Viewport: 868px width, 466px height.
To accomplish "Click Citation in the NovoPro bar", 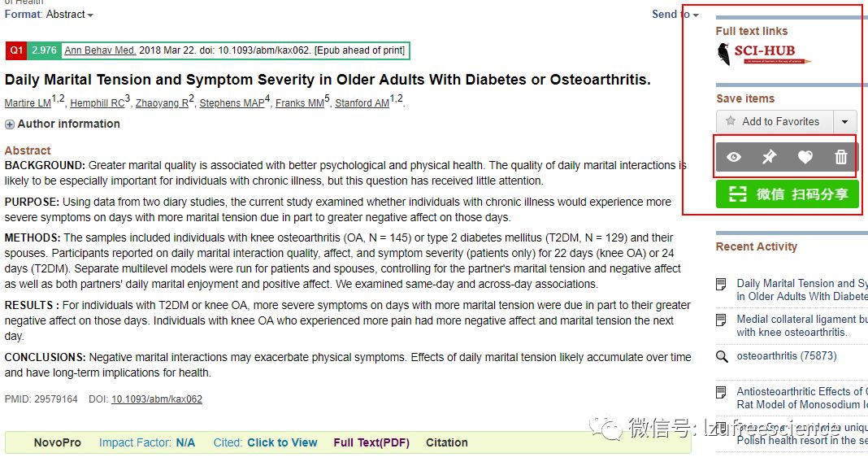I will click(447, 442).
